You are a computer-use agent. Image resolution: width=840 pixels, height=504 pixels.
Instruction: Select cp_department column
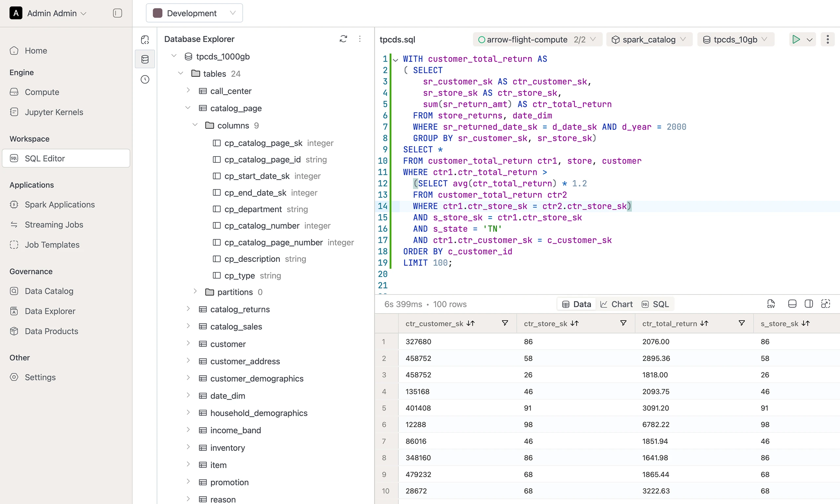pyautogui.click(x=253, y=209)
